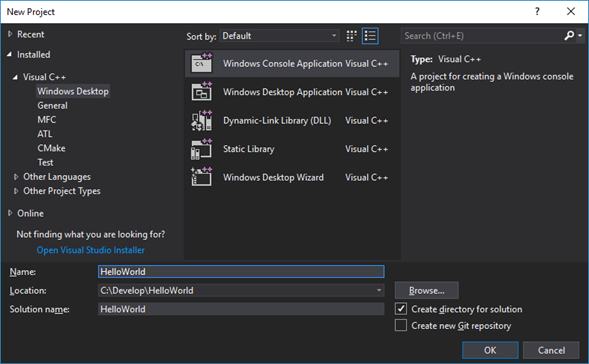Image resolution: width=589 pixels, height=364 pixels.
Task: Select the CMake category
Action: click(x=51, y=148)
